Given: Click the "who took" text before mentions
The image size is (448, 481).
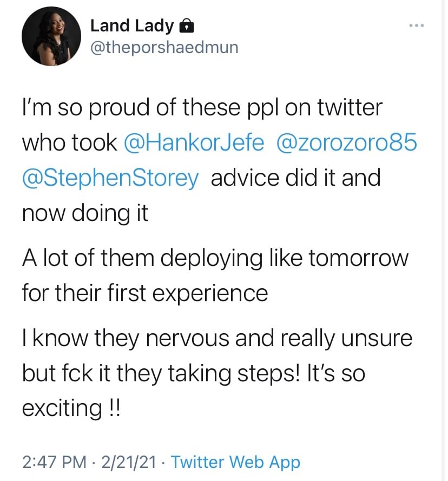Looking at the screenshot, I should [70, 143].
